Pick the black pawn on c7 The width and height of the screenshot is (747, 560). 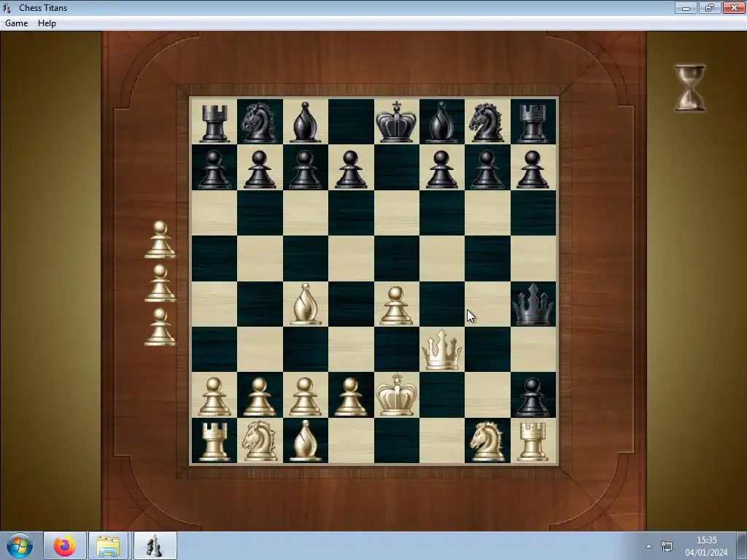[x=305, y=169]
